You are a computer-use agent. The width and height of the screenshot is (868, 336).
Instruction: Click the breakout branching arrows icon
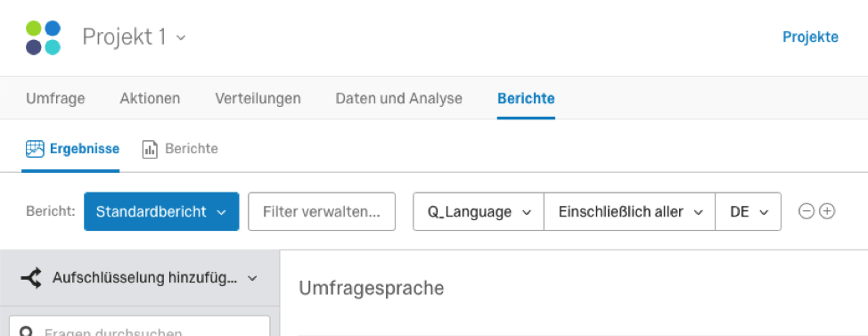pyautogui.click(x=31, y=278)
